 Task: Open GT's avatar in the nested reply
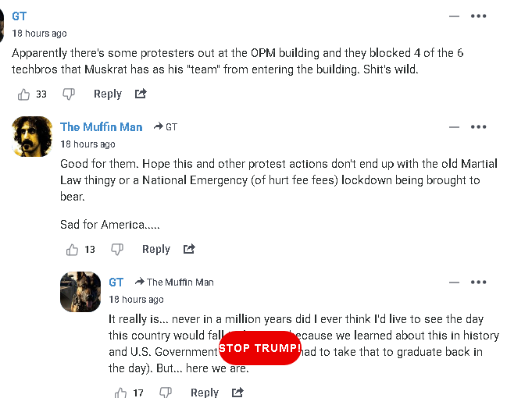[81, 292]
